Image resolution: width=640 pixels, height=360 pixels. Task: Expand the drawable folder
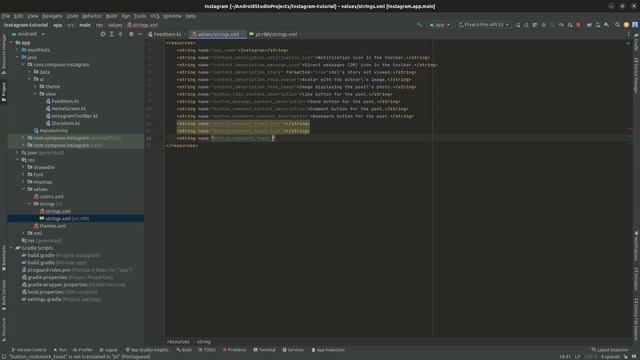click(23, 167)
